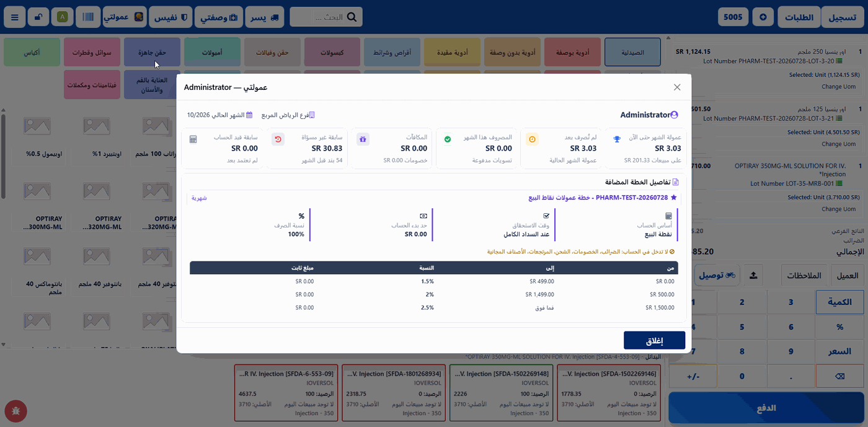Image resolution: width=868 pixels, height=427 pixels.
Task: Click the magnifier search icon
Action: [352, 17]
